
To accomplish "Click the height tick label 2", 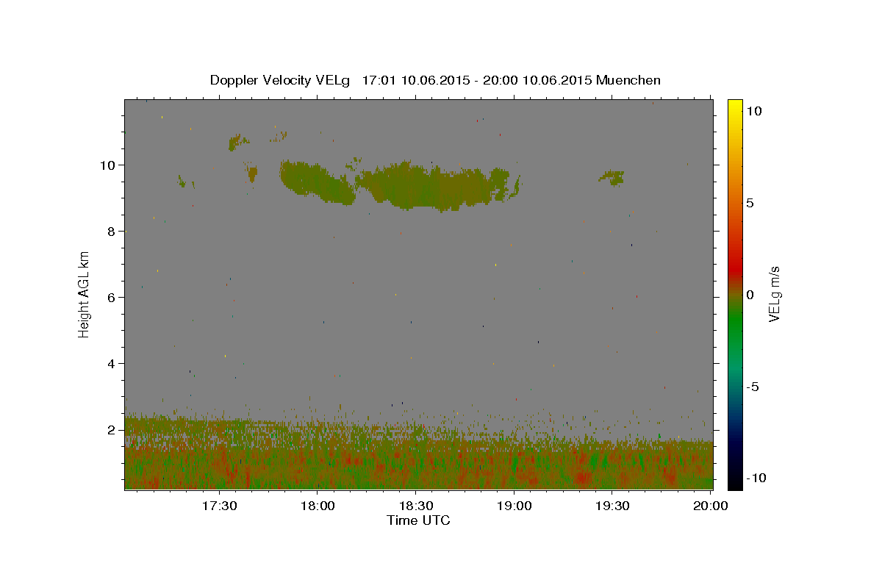I will click(112, 430).
